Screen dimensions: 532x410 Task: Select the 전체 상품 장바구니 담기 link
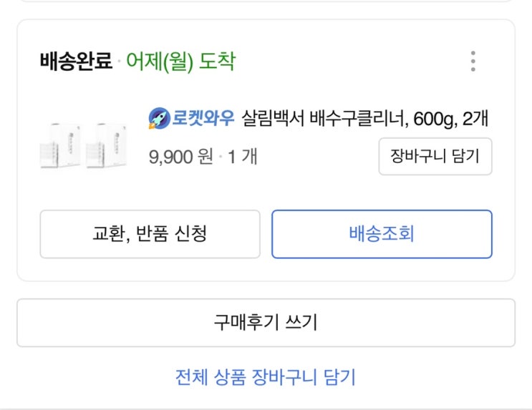pyautogui.click(x=266, y=377)
